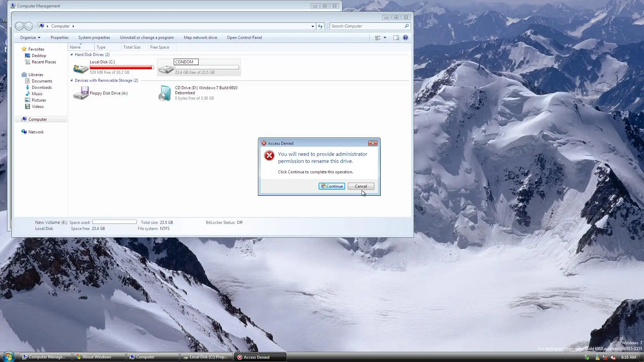Click Map network drive in toolbar
644x362 pixels.
[200, 38]
